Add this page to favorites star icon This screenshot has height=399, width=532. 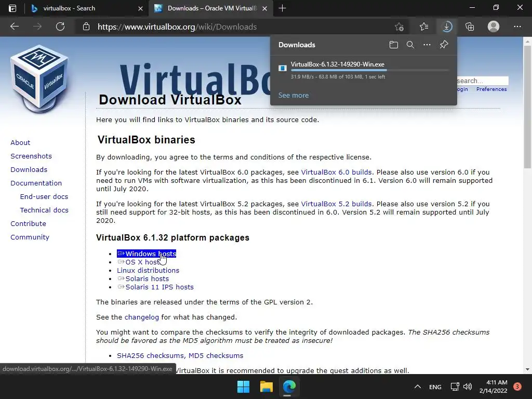click(x=400, y=26)
